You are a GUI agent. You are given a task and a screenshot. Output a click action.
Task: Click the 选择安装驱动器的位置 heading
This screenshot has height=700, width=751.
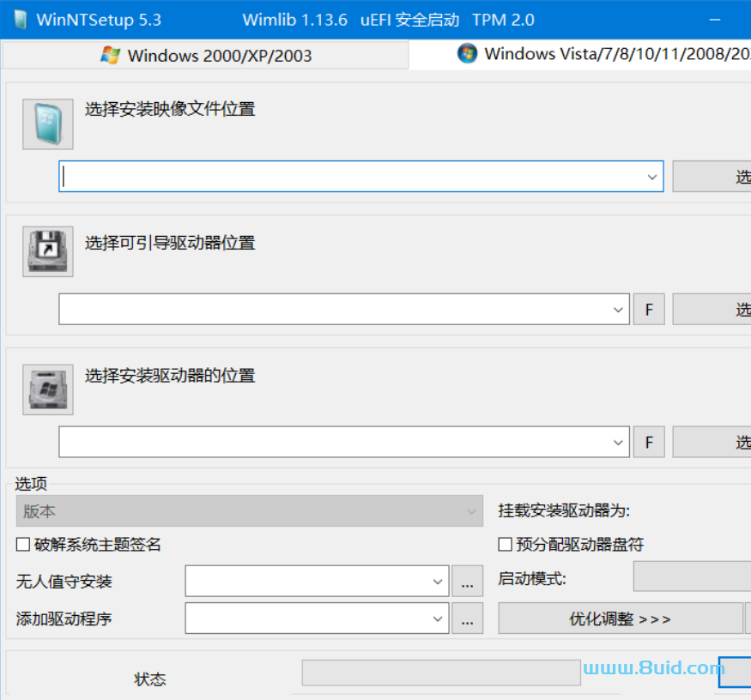(170, 376)
